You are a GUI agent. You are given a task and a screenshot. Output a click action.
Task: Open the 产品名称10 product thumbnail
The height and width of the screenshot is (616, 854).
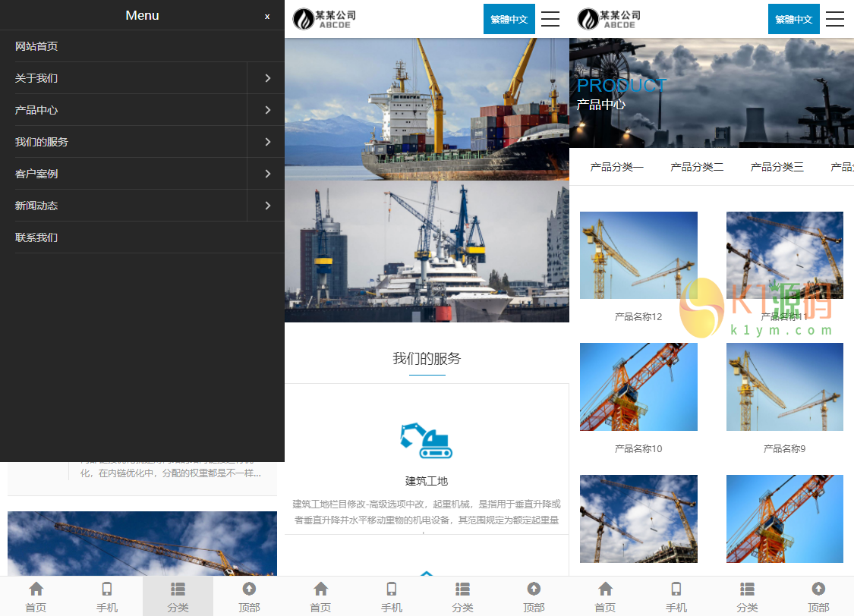[x=638, y=387]
